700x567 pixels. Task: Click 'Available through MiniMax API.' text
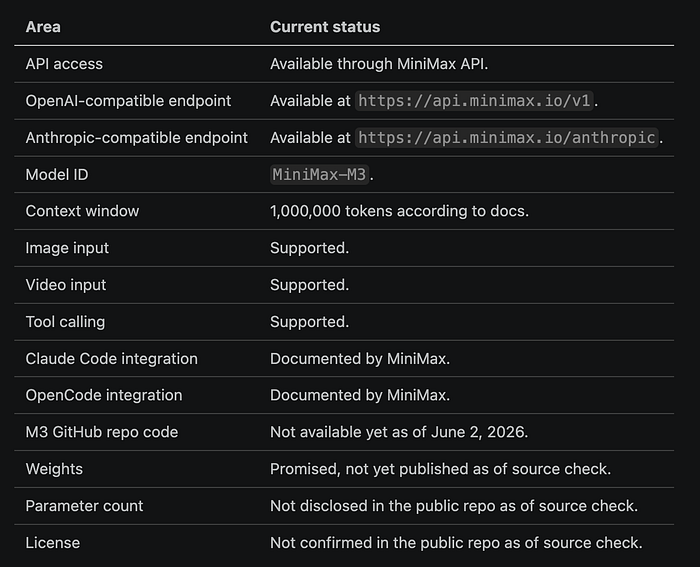(x=379, y=64)
